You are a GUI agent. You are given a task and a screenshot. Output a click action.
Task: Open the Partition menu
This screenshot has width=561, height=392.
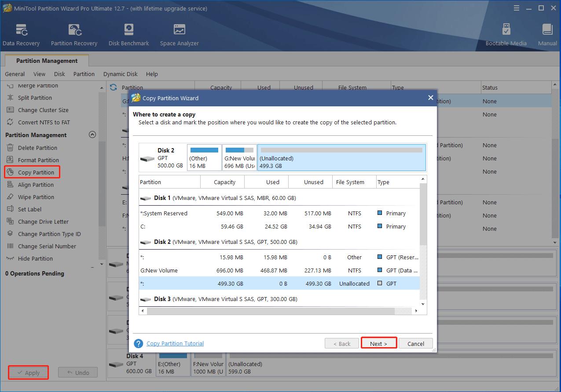[84, 74]
